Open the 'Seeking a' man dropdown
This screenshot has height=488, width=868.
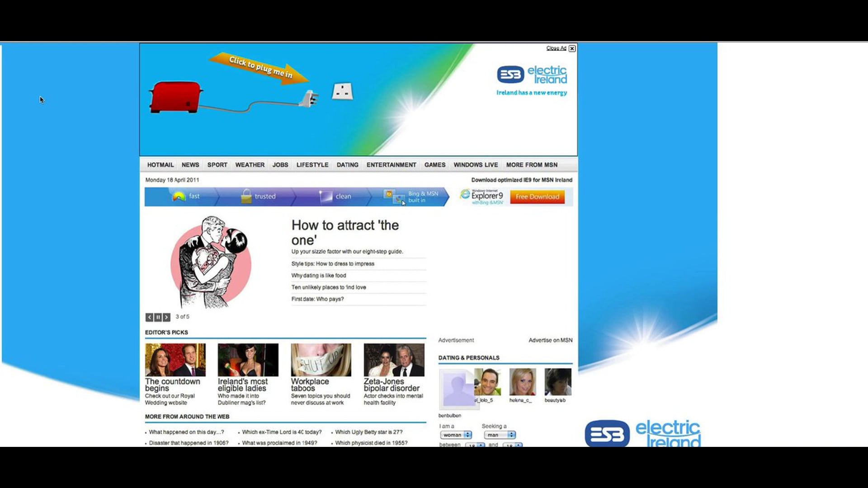[500, 435]
